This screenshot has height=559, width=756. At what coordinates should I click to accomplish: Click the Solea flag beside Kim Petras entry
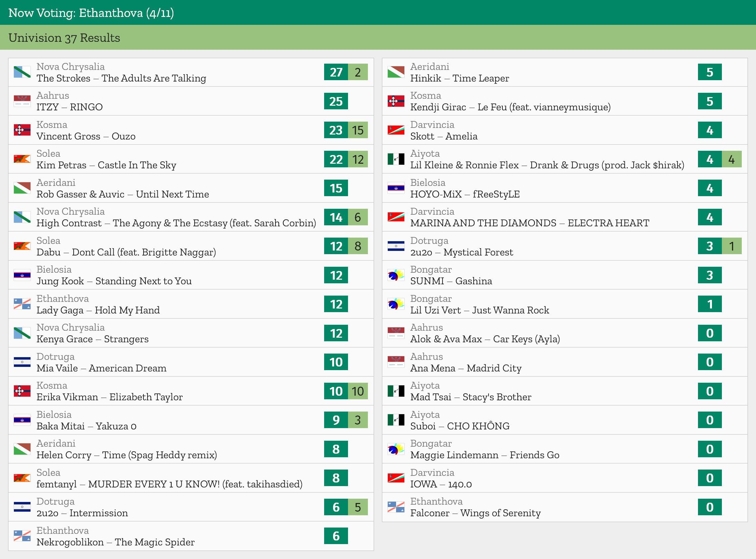click(x=22, y=159)
